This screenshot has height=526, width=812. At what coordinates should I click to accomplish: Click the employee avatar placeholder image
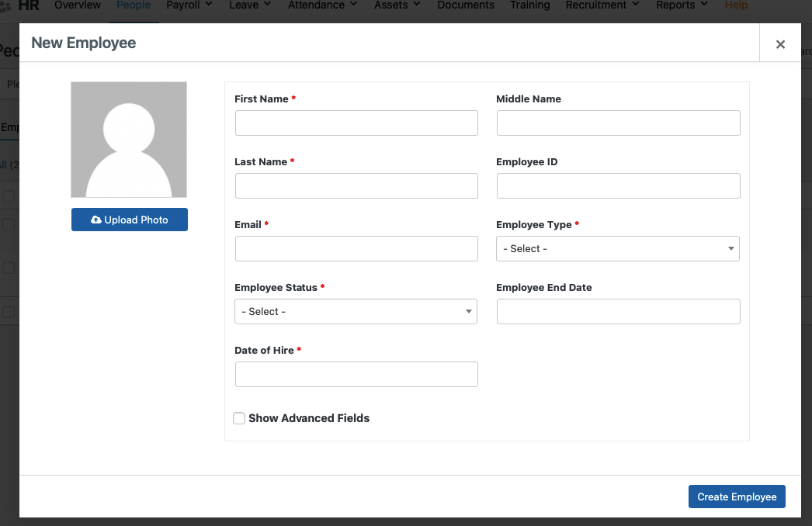(129, 140)
